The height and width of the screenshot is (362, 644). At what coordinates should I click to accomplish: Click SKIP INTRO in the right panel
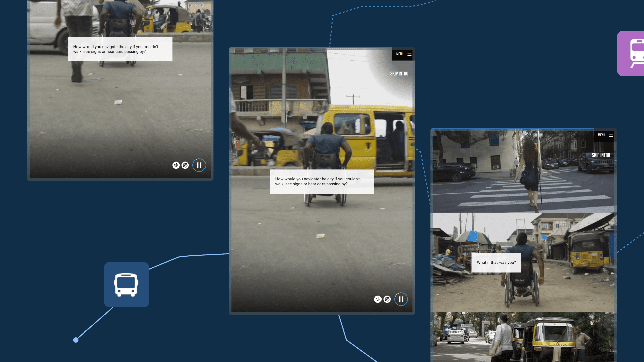(x=601, y=155)
